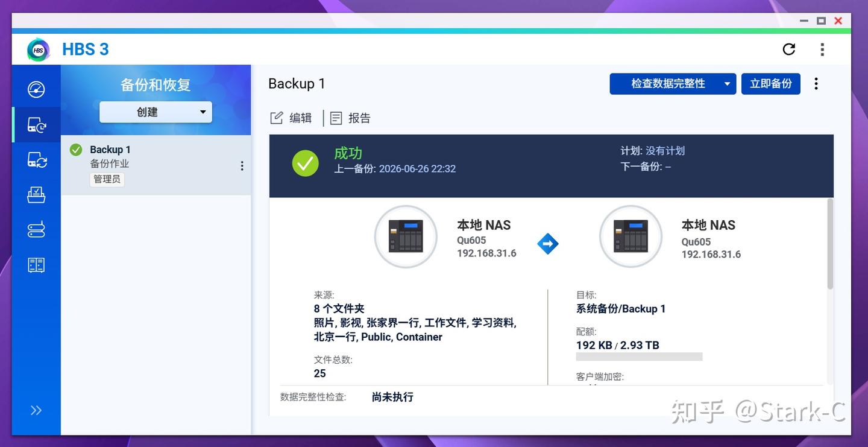This screenshot has width=868, height=447.
Task: Minimize the HBS 3 window
Action: pos(804,21)
